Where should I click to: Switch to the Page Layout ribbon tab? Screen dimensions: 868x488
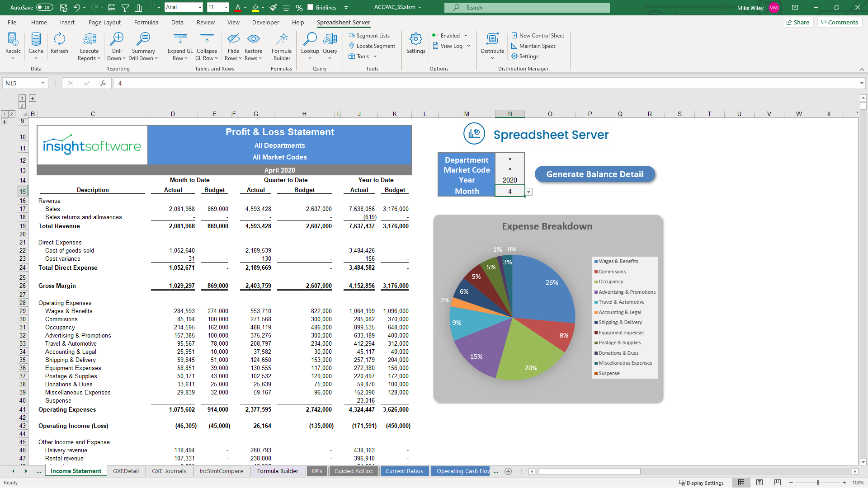(104, 22)
